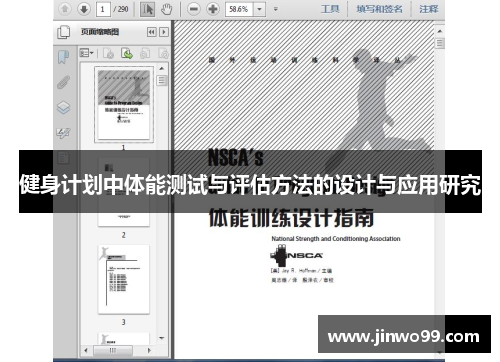Click the disabled delete pages icon
500x362 pixels.
108,53
